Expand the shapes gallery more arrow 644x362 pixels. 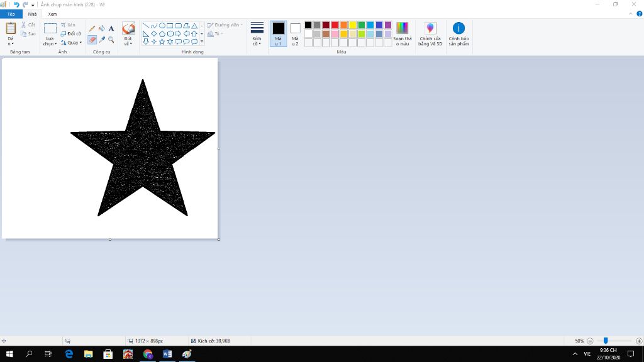point(202,41)
